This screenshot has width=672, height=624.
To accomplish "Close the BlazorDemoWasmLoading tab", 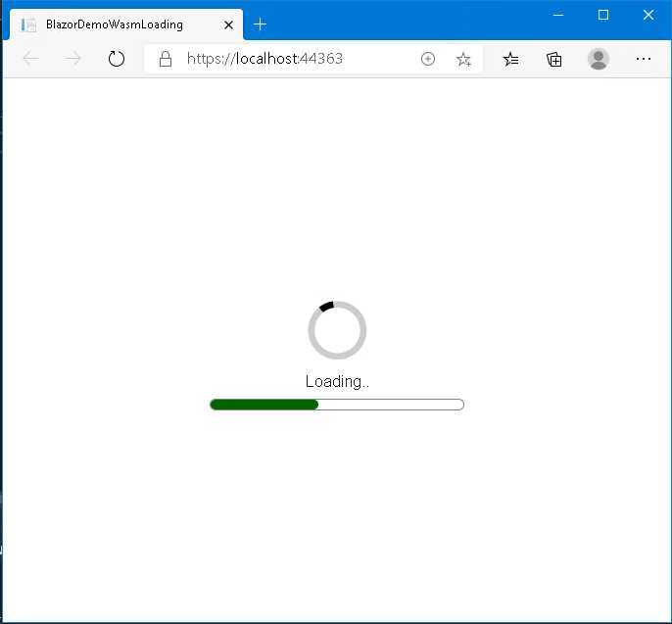I will pyautogui.click(x=228, y=25).
